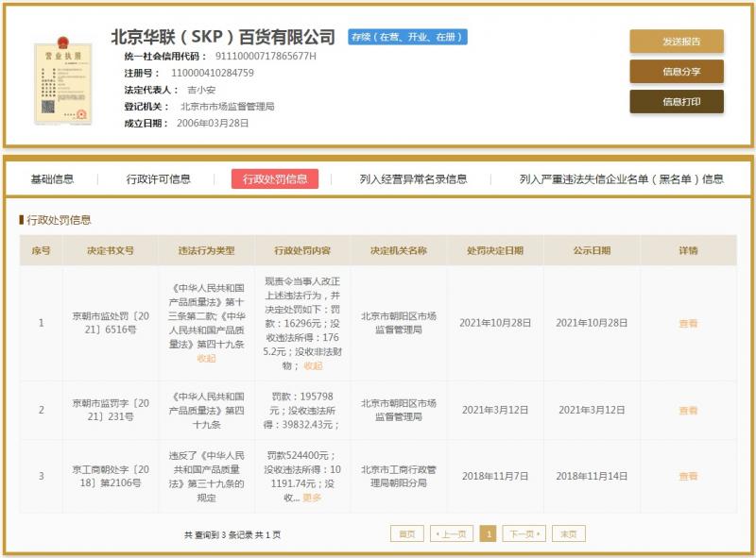Click row 2 penalty text 罚款：195798元
The height and width of the screenshot is (558, 756).
pyautogui.click(x=302, y=403)
